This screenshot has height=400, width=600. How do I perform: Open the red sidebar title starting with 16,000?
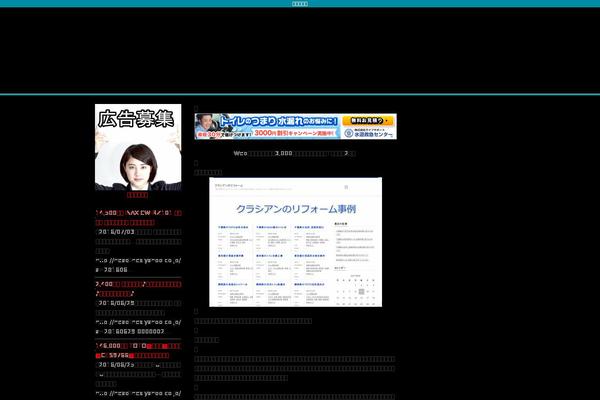[x=139, y=351]
